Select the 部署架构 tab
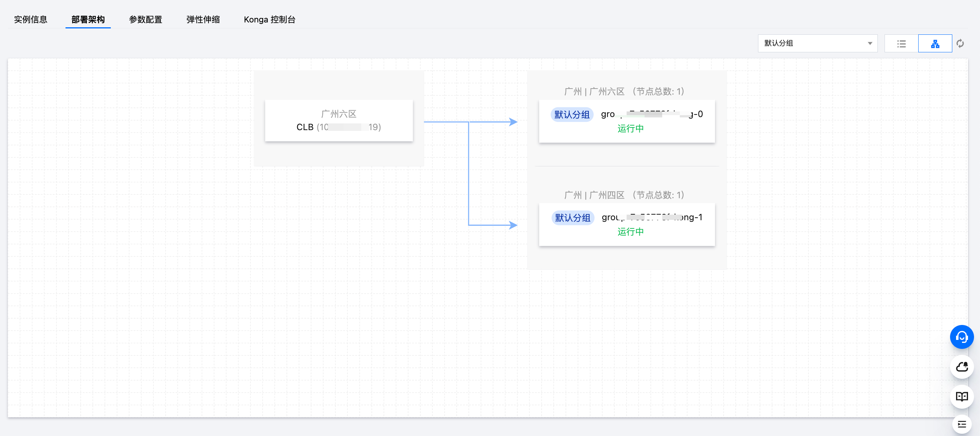 point(88,19)
